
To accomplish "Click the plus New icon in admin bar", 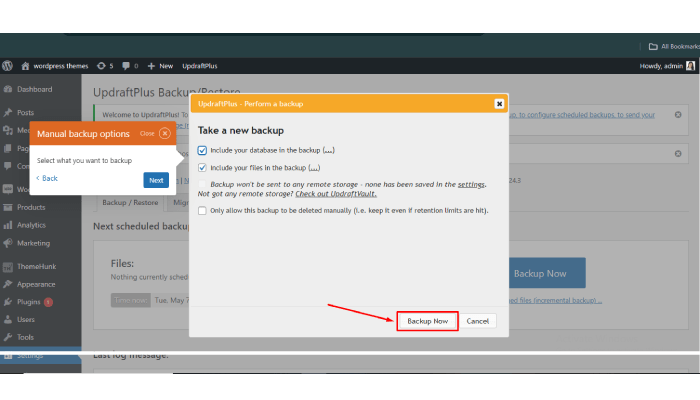I will click(151, 66).
